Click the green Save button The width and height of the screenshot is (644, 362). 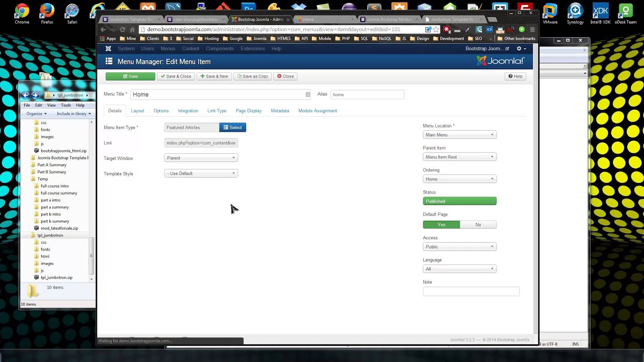tap(130, 76)
